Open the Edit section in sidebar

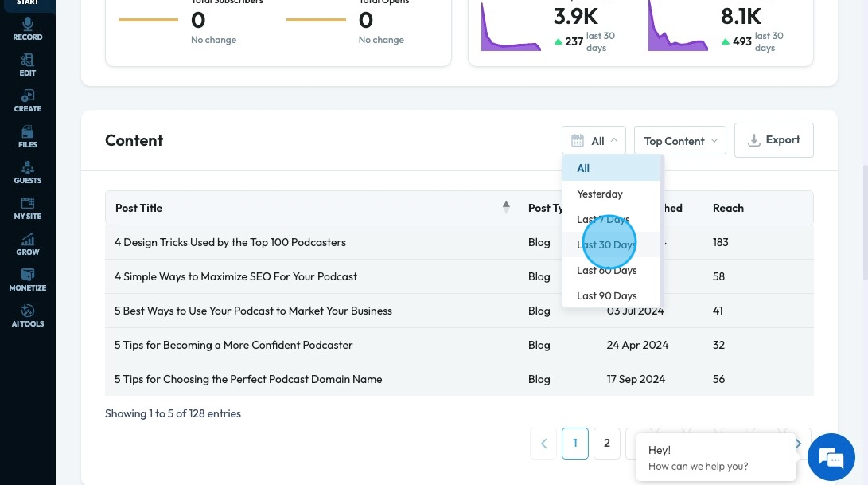[x=27, y=65]
